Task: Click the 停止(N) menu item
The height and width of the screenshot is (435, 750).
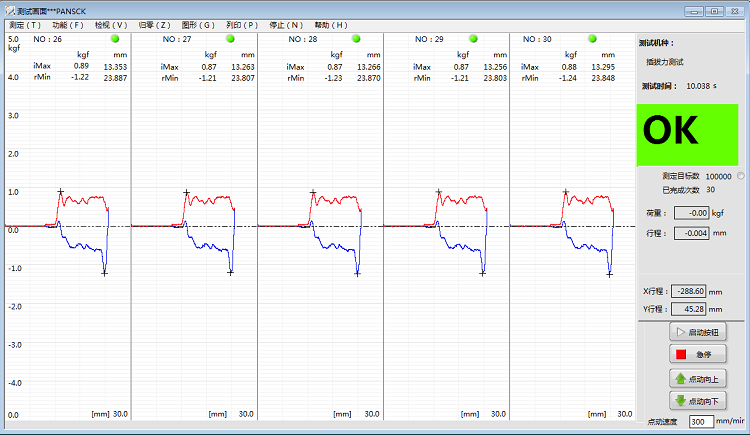Action: tap(287, 24)
